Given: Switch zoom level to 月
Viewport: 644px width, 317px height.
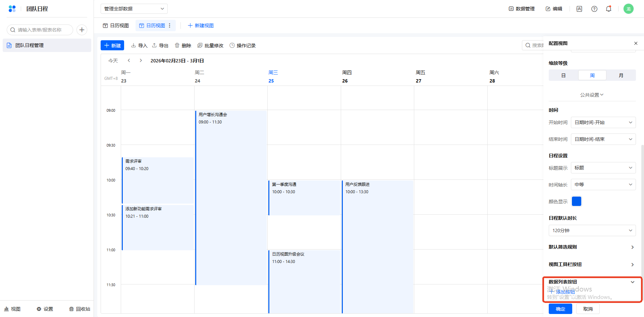Looking at the screenshot, I should [621, 75].
